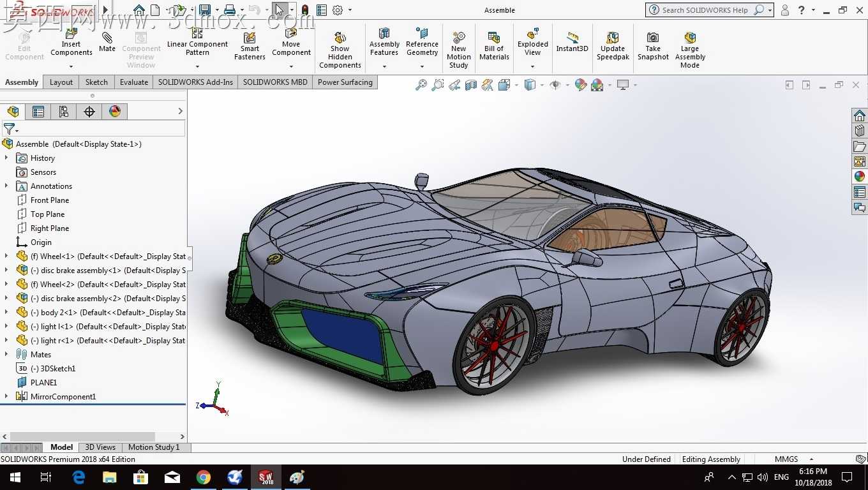Image resolution: width=868 pixels, height=490 pixels.
Task: Switch to Motion Study 1 tab
Action: pos(154,447)
